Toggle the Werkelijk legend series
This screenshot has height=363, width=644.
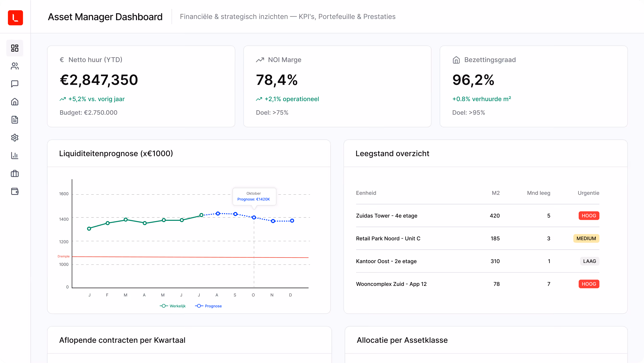pos(173,306)
